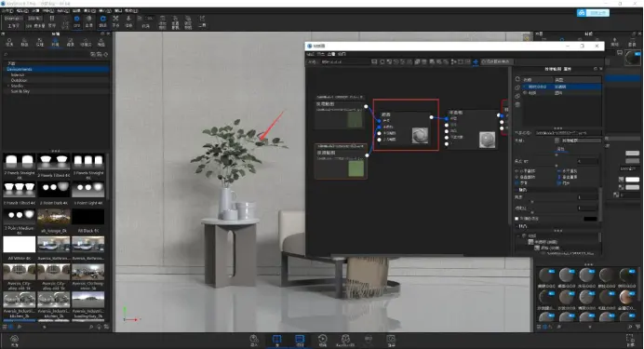Toggle the Project icon in bottom bar
Screen dimensions: 644x349
point(300,341)
